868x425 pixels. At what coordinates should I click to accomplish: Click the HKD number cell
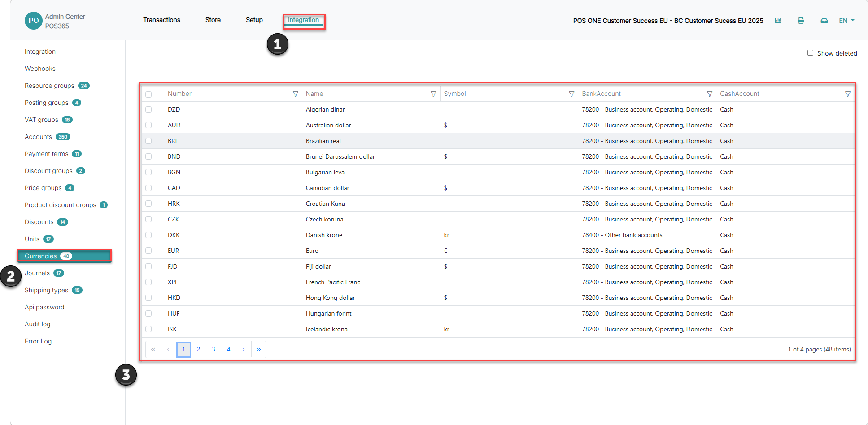pyautogui.click(x=174, y=298)
